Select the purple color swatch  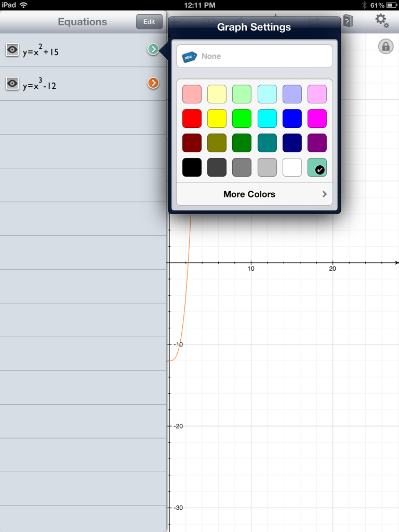(317, 143)
